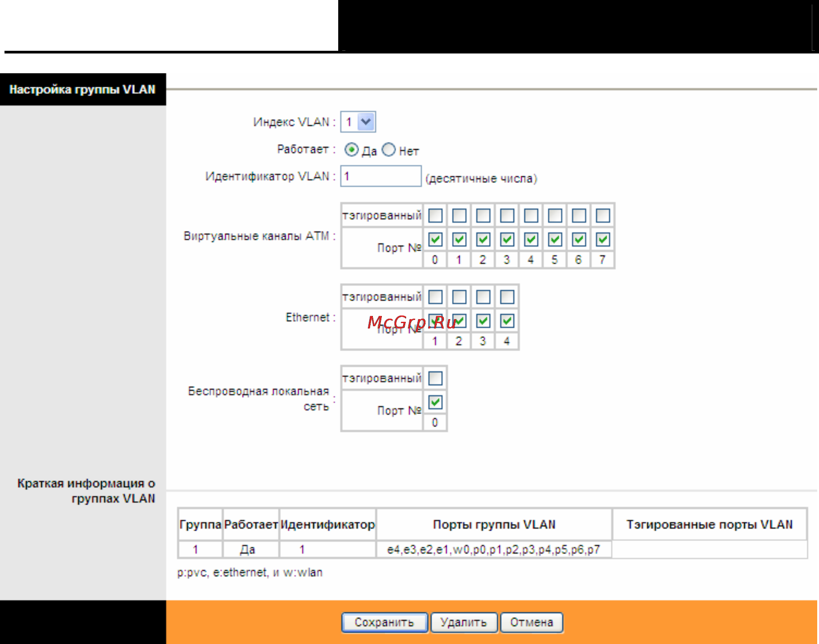Tick tagged checkbox for Ethernet port 4
The image size is (819, 644).
507,297
